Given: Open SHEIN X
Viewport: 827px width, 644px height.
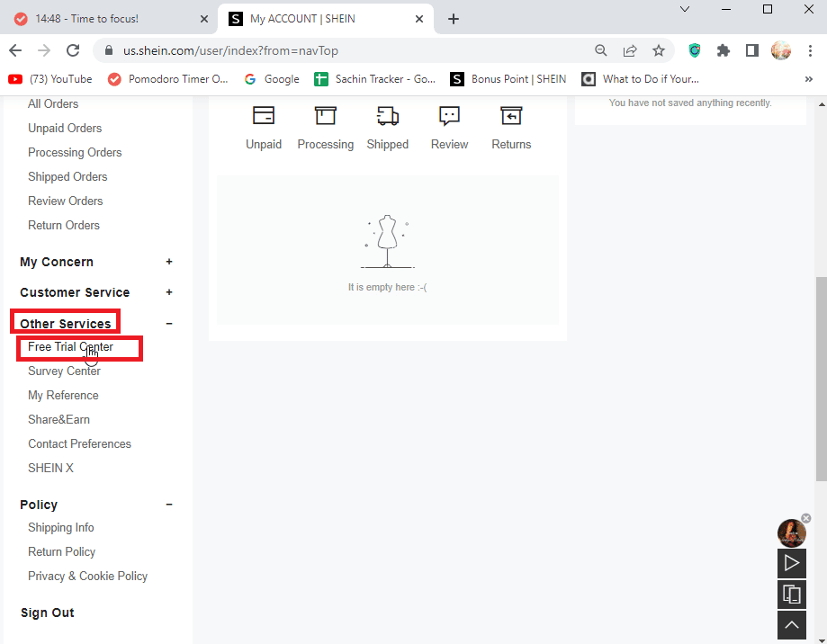Looking at the screenshot, I should coord(50,468).
